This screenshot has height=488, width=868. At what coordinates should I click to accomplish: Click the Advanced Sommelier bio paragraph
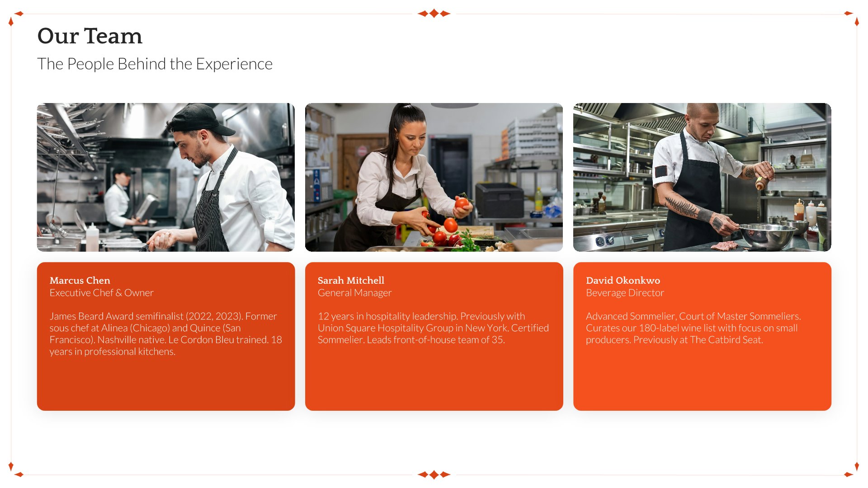693,328
